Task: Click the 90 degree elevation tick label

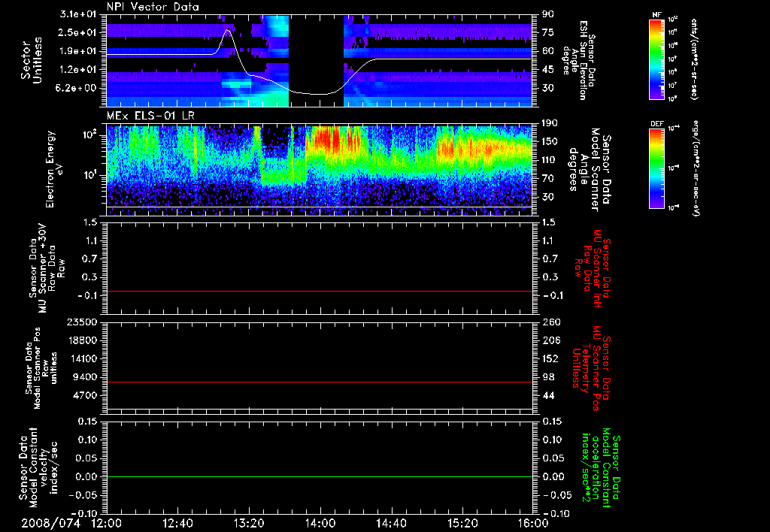Action: [x=548, y=14]
